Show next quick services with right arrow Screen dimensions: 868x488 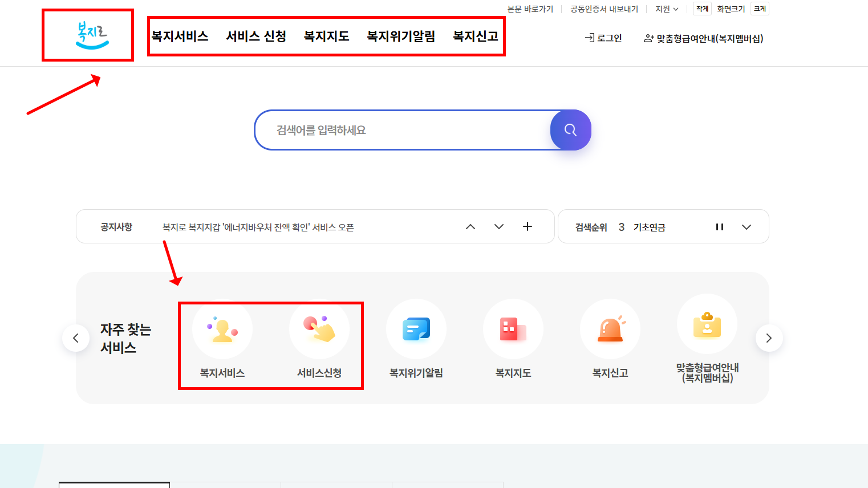click(769, 338)
